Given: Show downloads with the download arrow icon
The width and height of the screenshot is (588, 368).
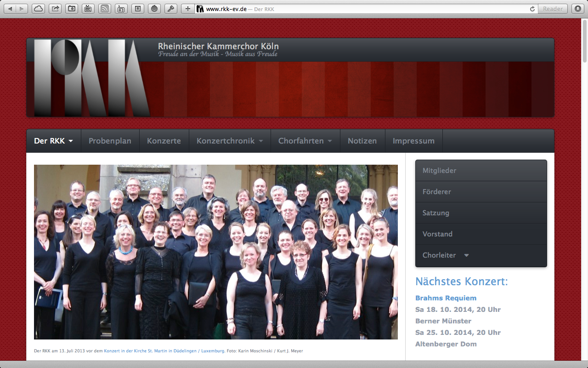Looking at the screenshot, I should coord(577,9).
